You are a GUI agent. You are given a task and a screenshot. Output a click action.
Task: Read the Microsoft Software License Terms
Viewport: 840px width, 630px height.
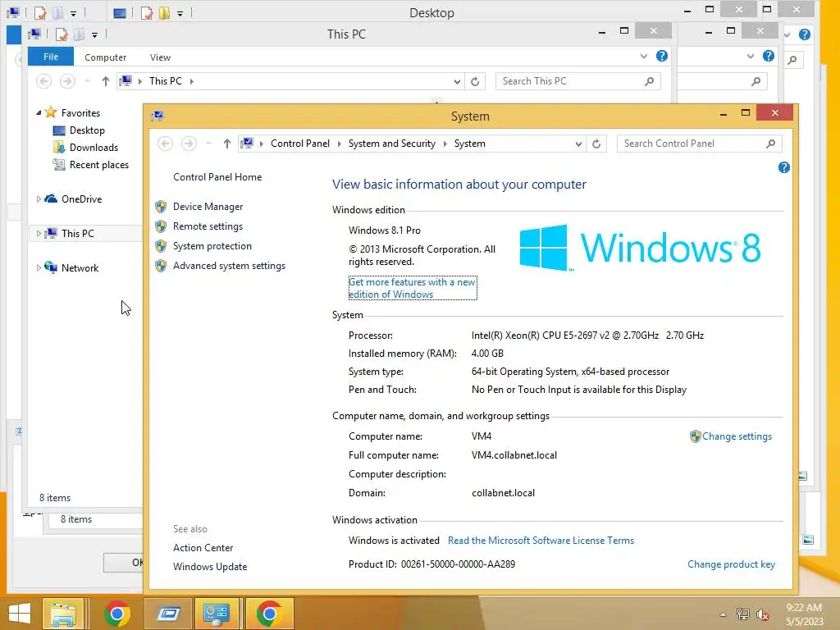pos(541,541)
